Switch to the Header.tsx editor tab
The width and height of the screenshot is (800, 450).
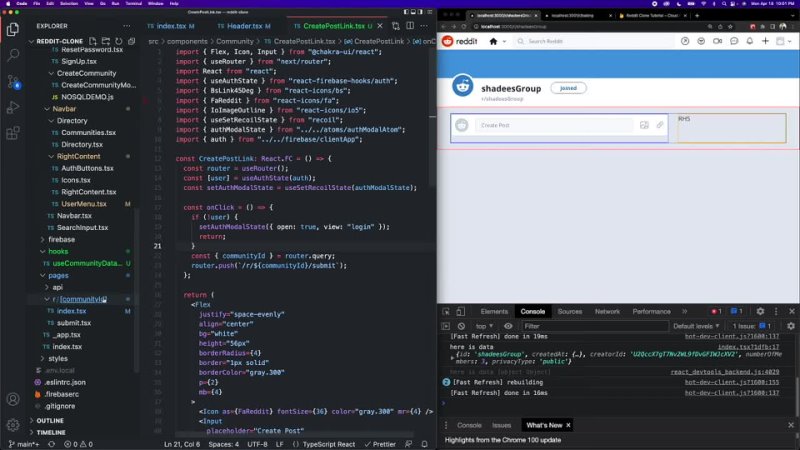coord(244,26)
